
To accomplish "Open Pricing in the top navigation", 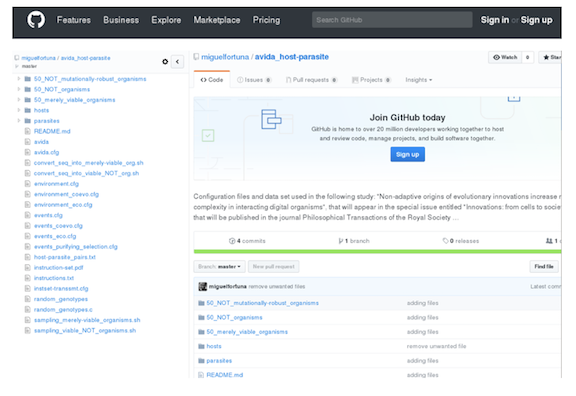I will pos(266,20).
